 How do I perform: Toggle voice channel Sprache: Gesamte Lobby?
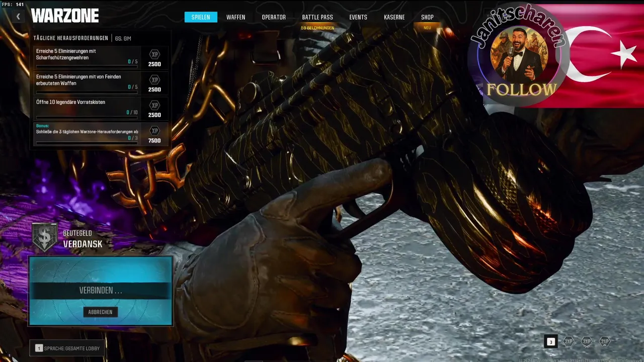pos(67,348)
